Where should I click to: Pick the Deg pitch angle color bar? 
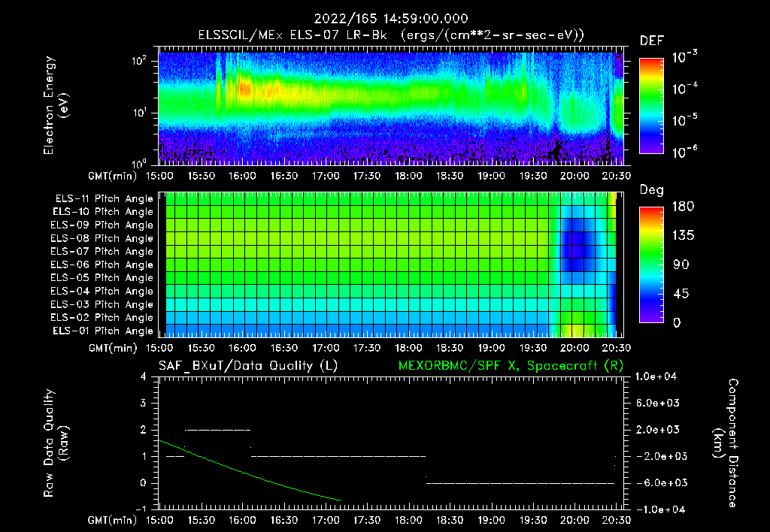(x=651, y=264)
